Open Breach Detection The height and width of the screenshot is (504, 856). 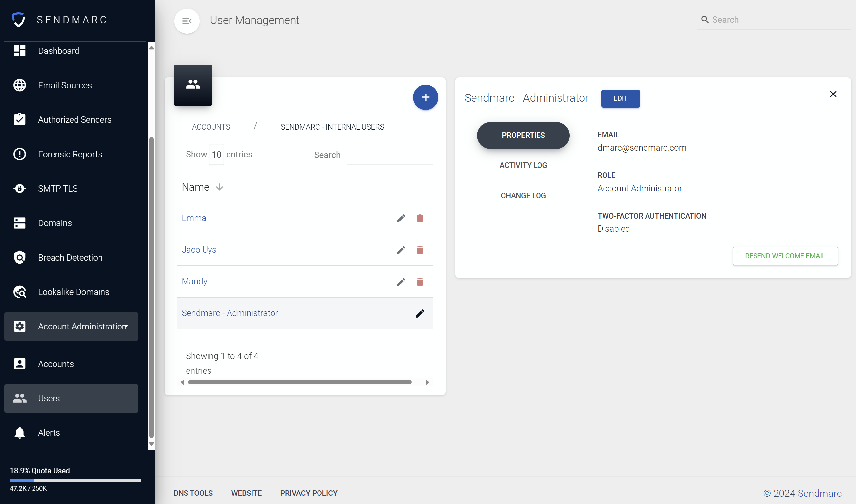[70, 258]
